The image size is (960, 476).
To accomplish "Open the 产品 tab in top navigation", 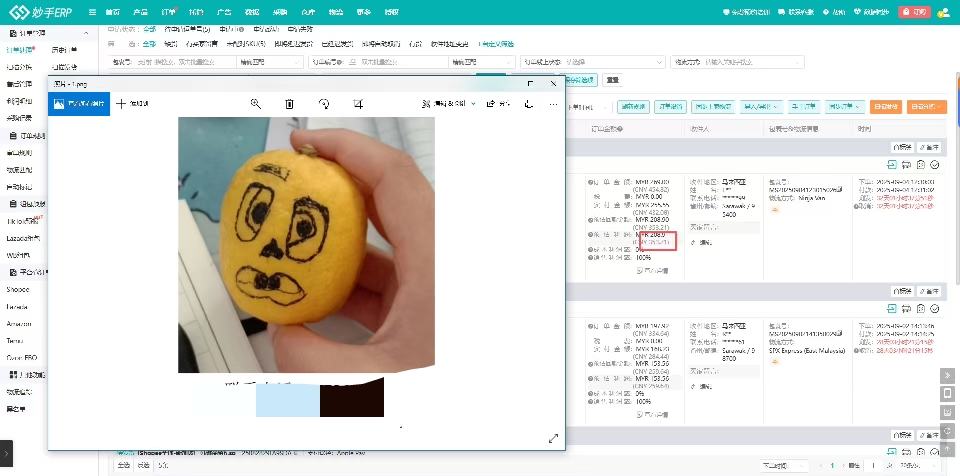I will click(x=140, y=12).
